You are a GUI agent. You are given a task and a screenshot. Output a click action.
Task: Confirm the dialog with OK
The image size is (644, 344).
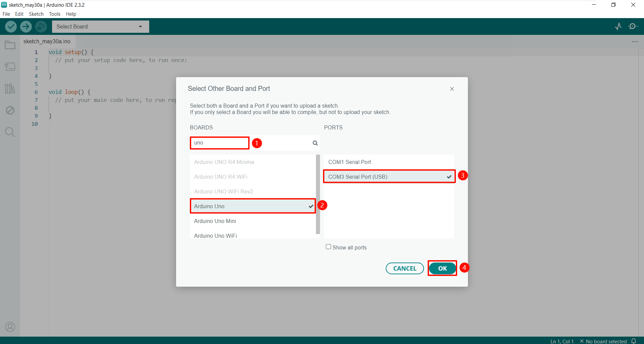point(442,268)
